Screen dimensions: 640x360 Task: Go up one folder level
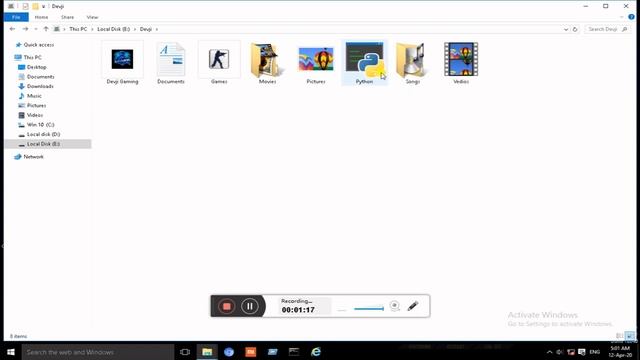46,29
